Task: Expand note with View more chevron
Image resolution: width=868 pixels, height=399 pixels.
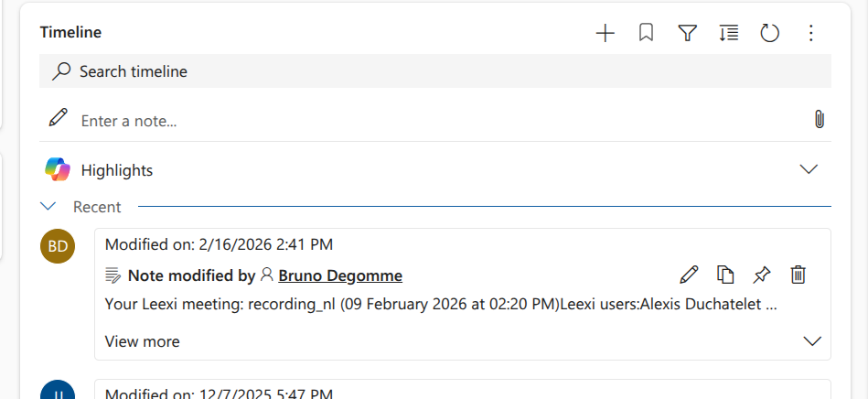Action: (x=812, y=340)
